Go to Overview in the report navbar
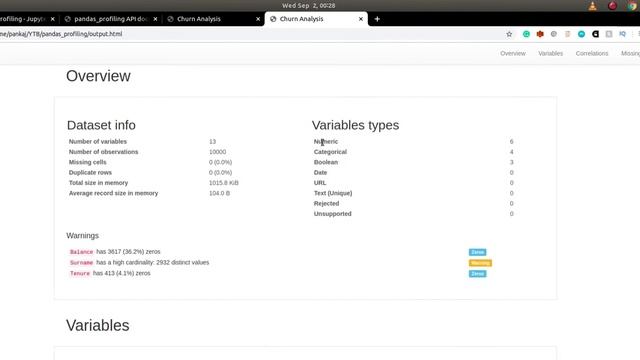The width and height of the screenshot is (640, 360). [x=513, y=53]
